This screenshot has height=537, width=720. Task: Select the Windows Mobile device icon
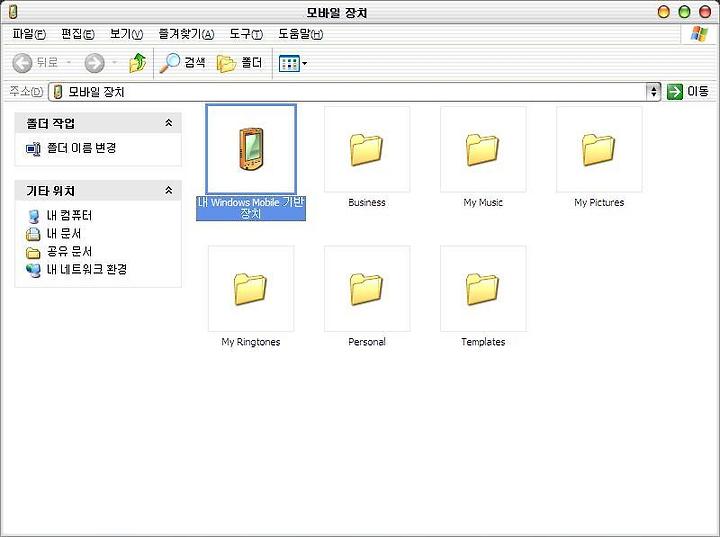251,149
